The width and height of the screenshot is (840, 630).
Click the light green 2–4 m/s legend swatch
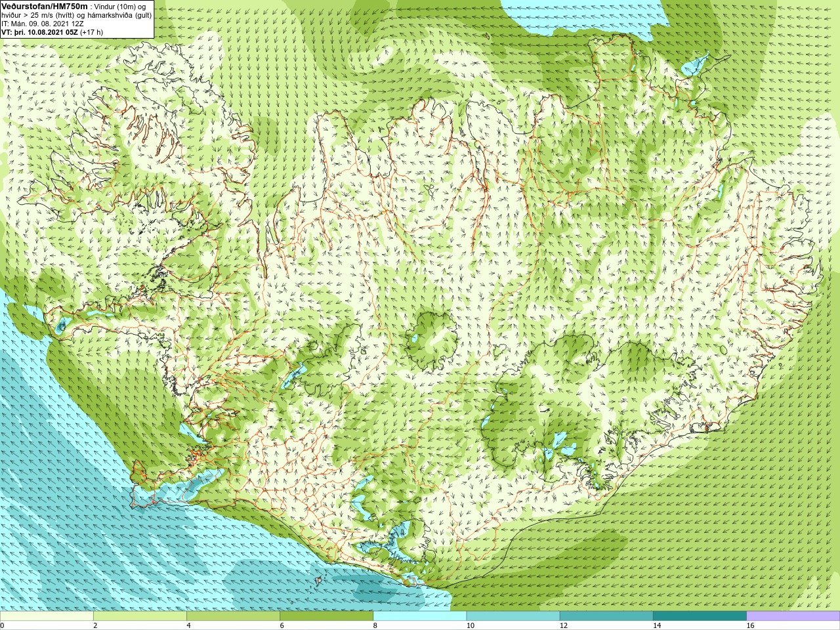140,616
